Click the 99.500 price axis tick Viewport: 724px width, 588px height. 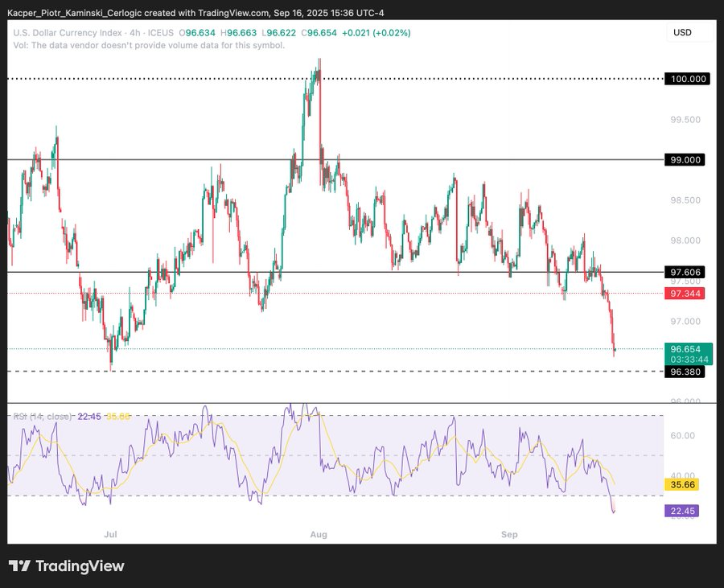click(x=686, y=120)
